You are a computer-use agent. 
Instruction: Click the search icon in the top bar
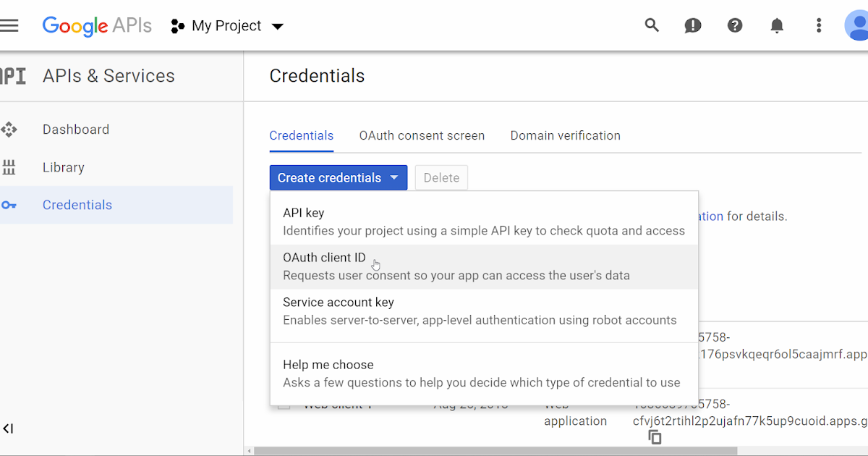point(652,25)
